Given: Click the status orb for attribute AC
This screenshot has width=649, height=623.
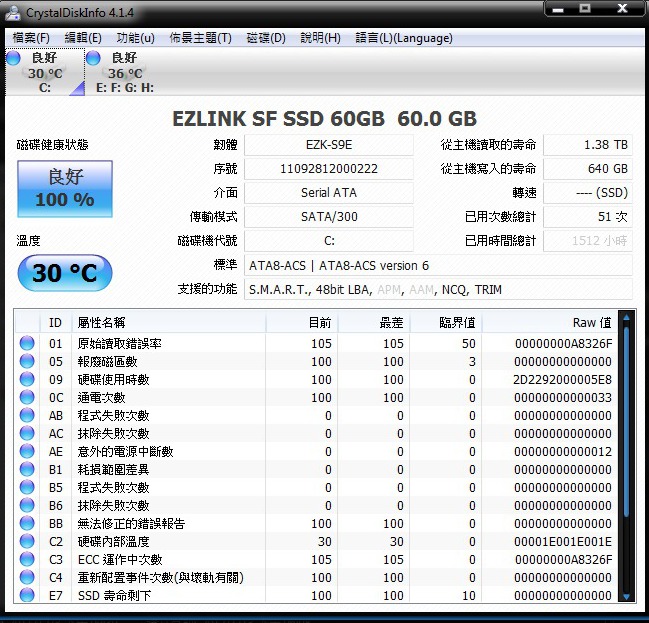Looking at the screenshot, I should pyautogui.click(x=27, y=433).
